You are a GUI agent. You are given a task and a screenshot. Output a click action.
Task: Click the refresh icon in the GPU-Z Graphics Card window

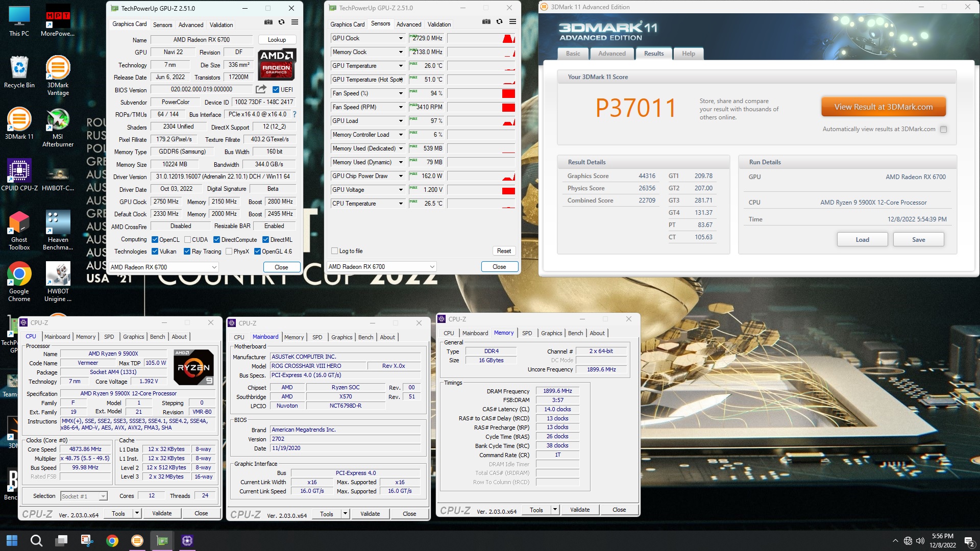(281, 22)
